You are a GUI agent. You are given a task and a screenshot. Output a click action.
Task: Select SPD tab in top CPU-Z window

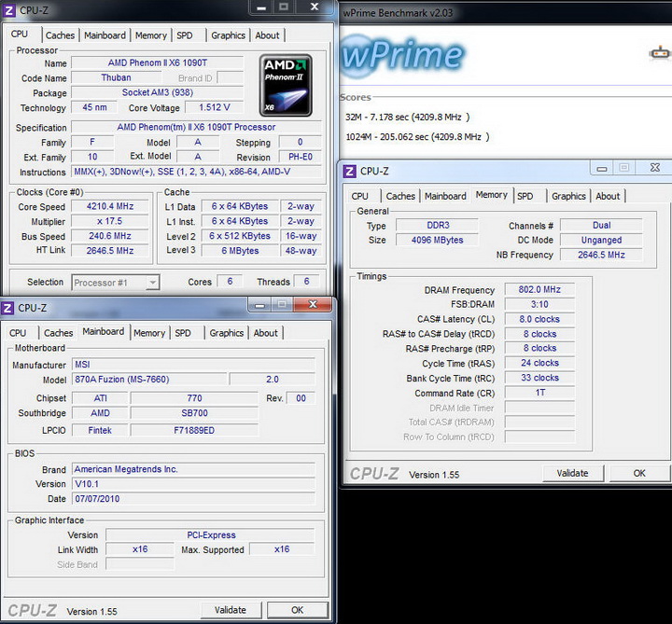[x=185, y=35]
